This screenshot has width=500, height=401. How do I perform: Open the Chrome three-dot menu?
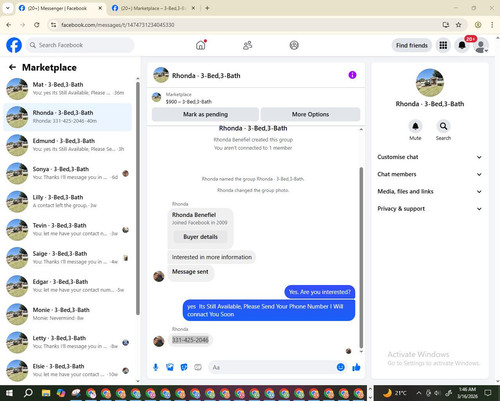pyautogui.click(x=492, y=25)
